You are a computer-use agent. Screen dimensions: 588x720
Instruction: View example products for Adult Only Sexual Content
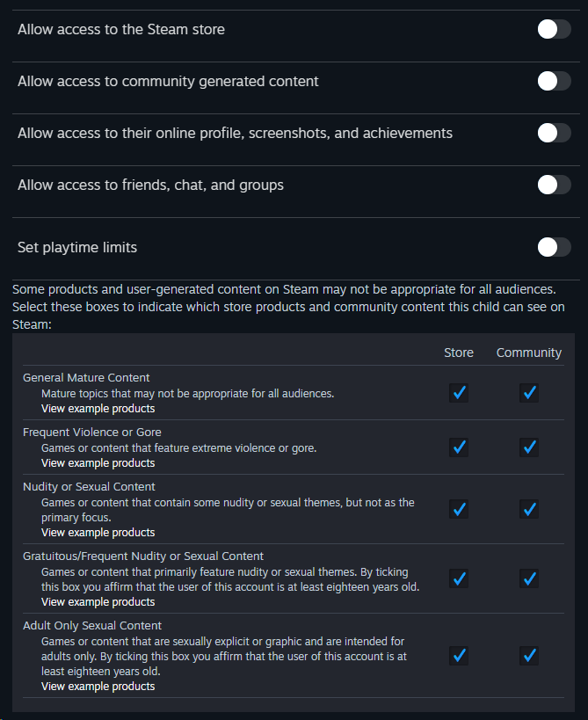pyautogui.click(x=98, y=687)
